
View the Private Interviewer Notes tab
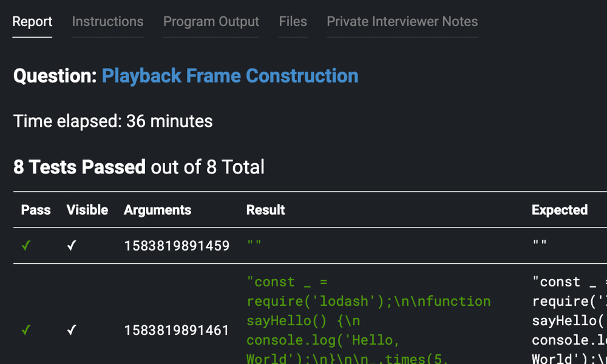402,22
